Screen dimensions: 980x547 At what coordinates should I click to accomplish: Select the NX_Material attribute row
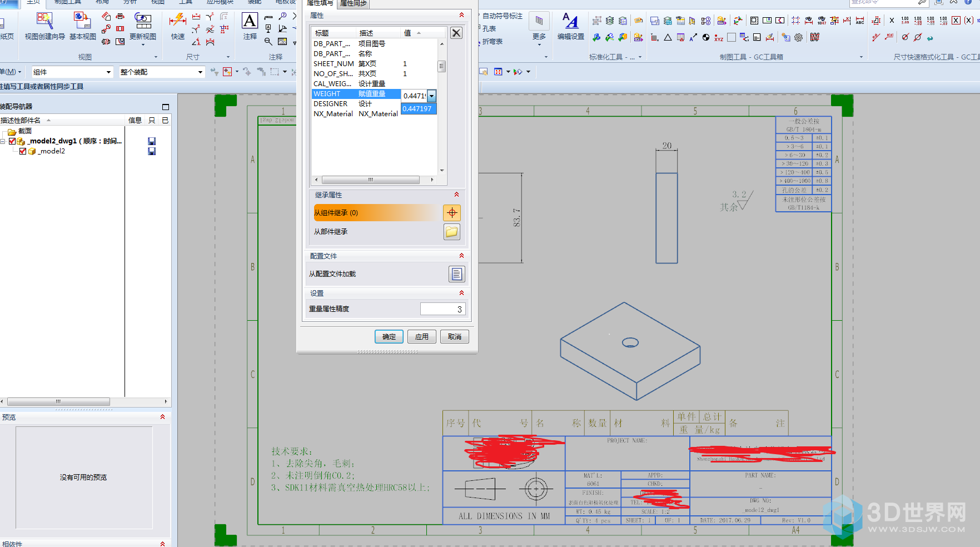(356, 114)
